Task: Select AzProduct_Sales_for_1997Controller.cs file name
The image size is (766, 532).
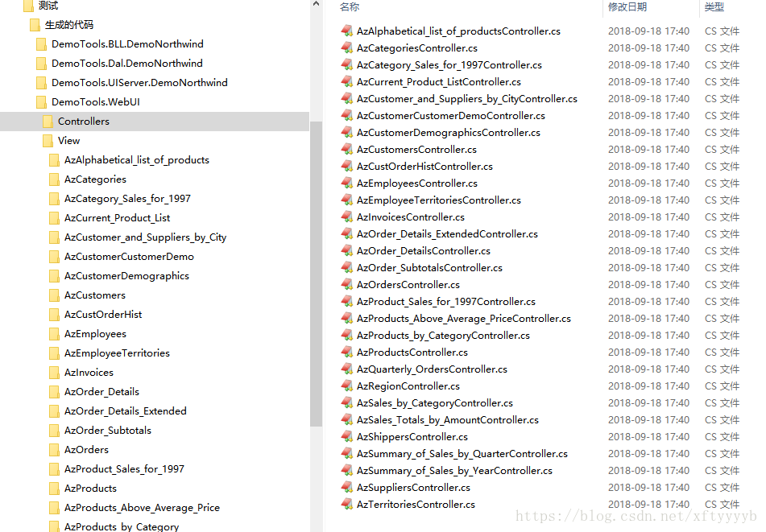Action: [x=446, y=302]
